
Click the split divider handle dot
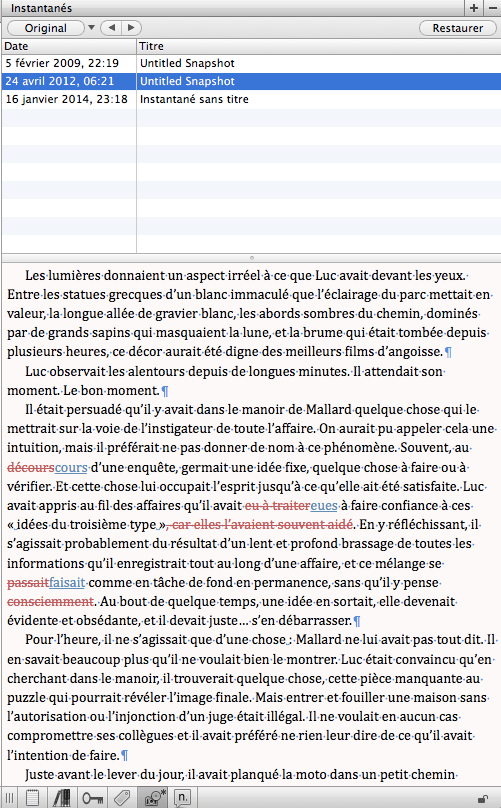[252, 258]
